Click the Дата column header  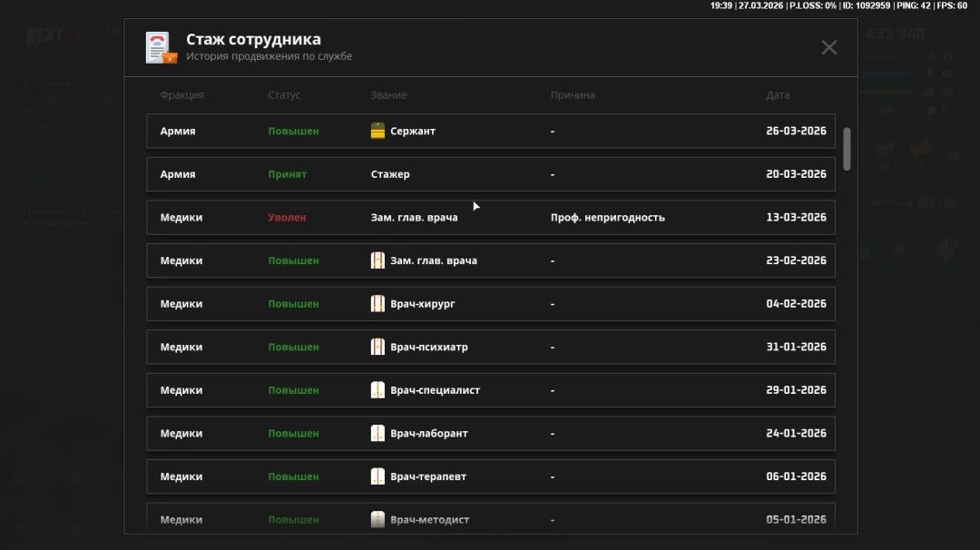pyautogui.click(x=778, y=95)
